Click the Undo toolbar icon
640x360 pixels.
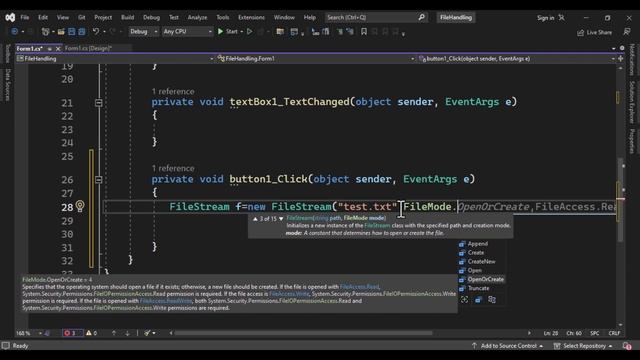click(96, 31)
